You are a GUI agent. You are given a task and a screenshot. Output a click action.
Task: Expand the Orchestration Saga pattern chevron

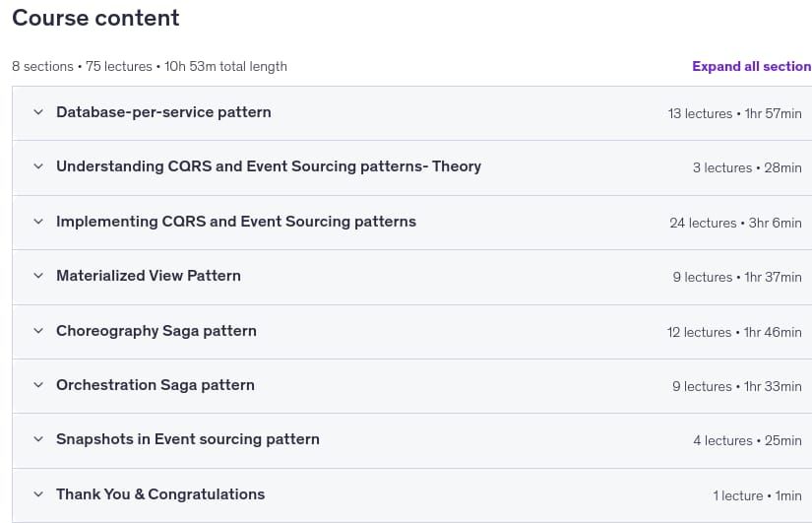(x=38, y=385)
